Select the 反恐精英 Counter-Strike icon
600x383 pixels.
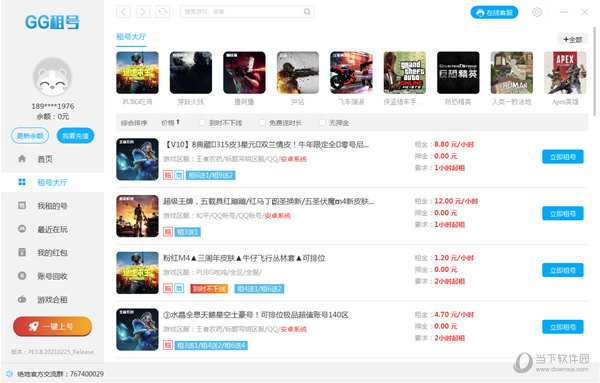coord(458,73)
